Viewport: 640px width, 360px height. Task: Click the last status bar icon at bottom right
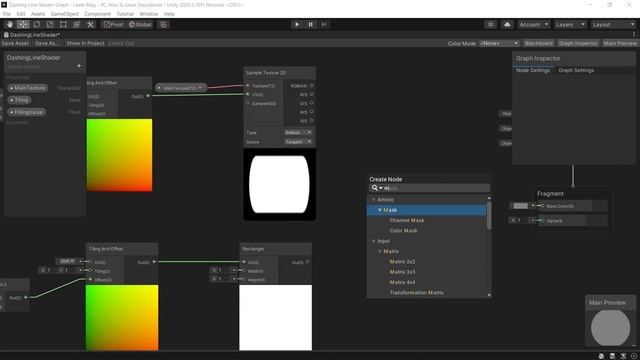point(634,356)
